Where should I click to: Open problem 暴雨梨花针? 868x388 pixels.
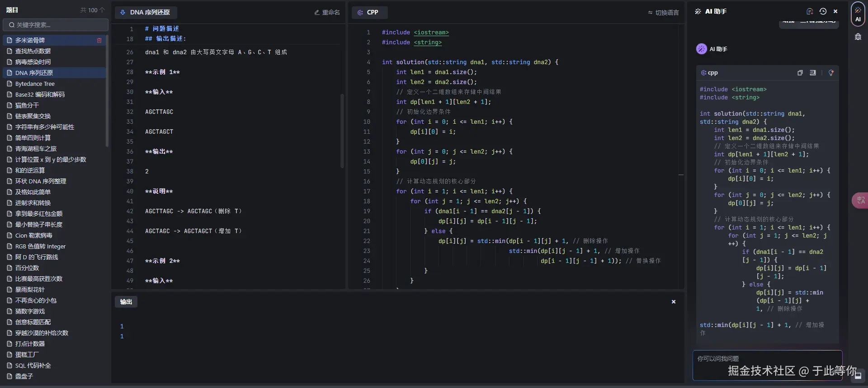[x=54, y=290]
